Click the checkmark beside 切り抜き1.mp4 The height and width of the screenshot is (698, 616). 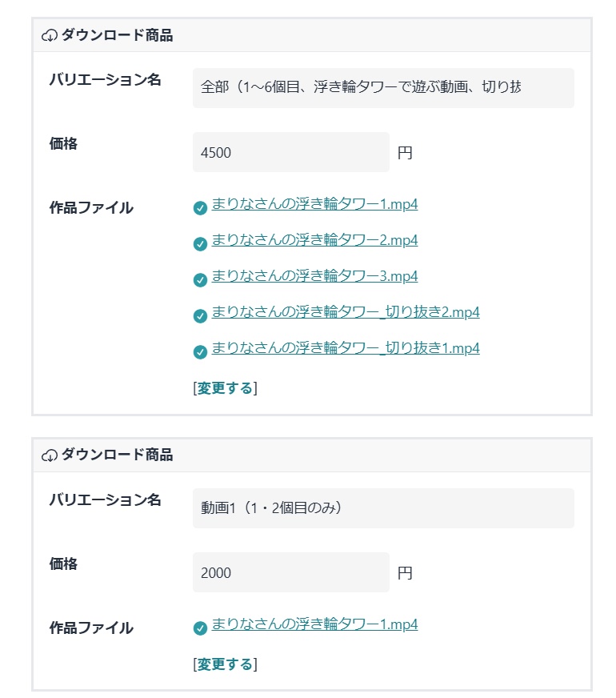click(199, 349)
